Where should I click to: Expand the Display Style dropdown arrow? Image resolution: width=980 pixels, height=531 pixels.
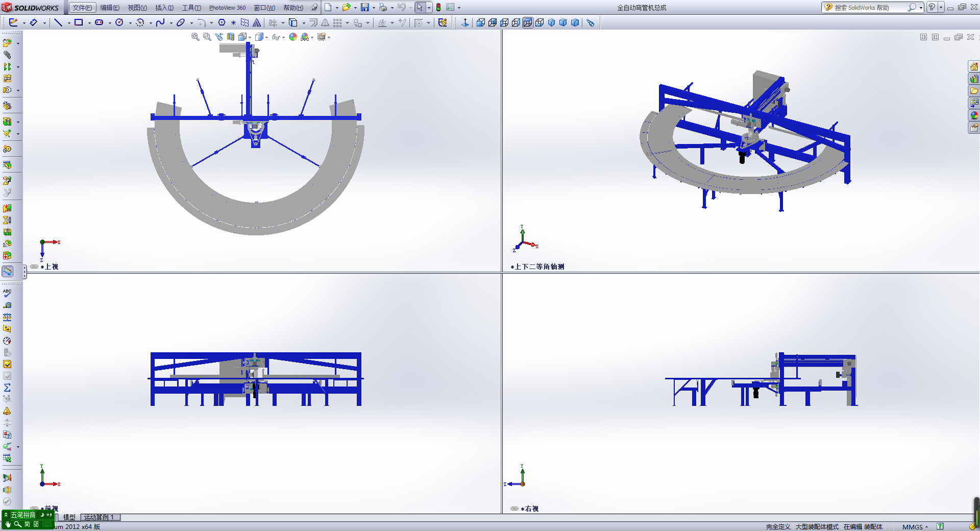point(266,37)
